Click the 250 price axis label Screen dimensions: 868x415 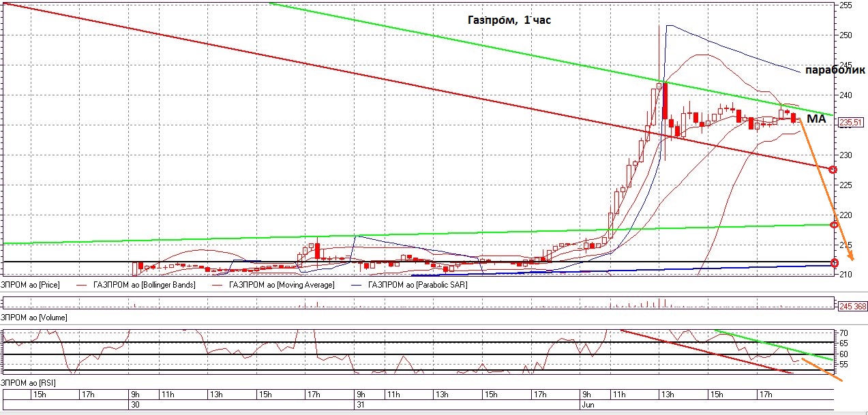point(846,35)
